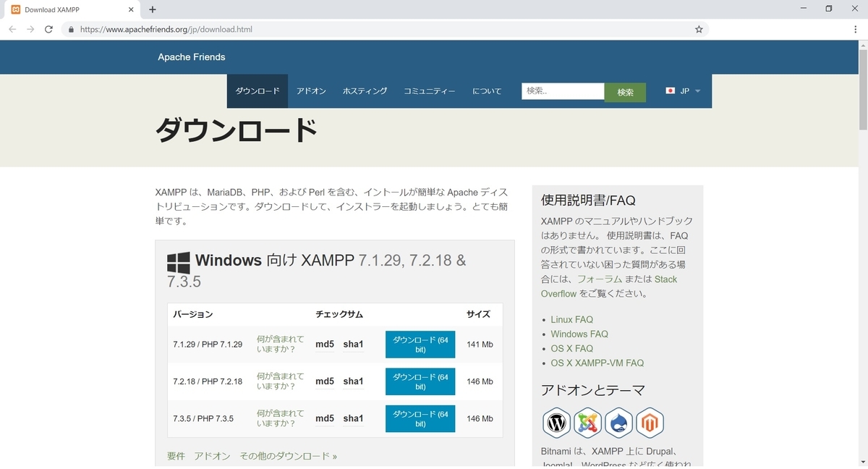Bookmark page using star icon
Viewport: 868px width, 469px height.
click(x=699, y=30)
